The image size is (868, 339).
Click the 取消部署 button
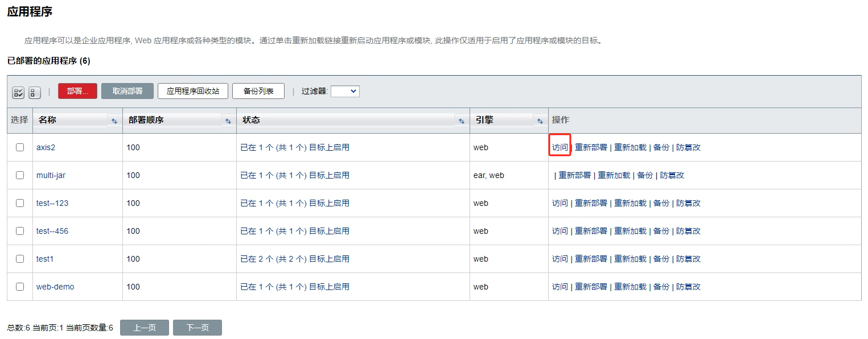tap(127, 91)
